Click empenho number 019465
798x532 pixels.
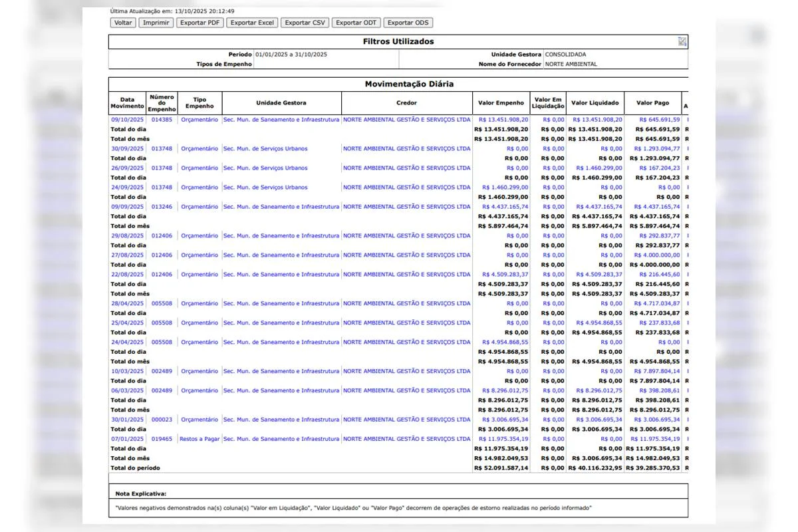tap(162, 439)
